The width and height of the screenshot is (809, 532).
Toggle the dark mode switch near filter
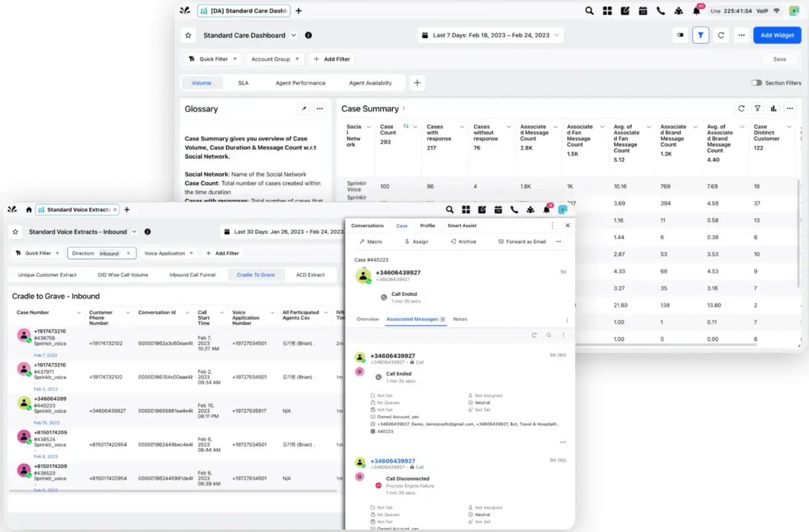(681, 35)
